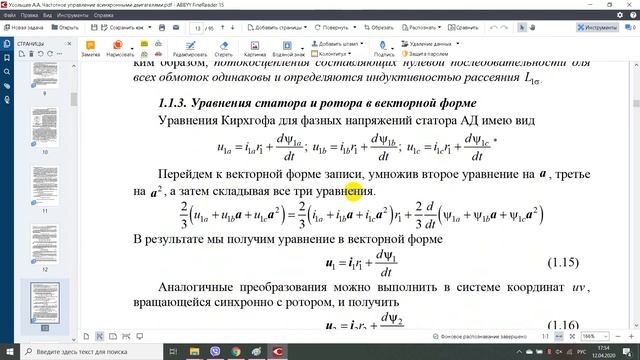Switch to two-page view mode
The height and width of the screenshot is (360, 640).
click(x=113, y=336)
